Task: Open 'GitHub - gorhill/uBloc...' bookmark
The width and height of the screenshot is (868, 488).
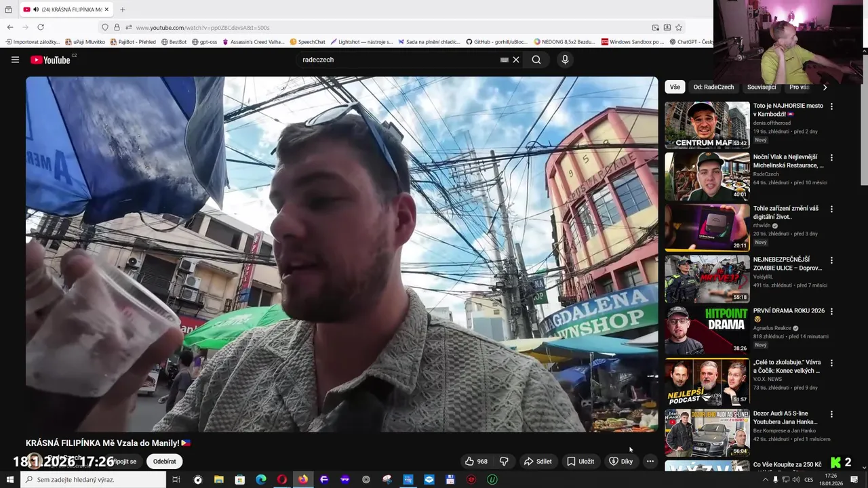Action: [x=496, y=42]
